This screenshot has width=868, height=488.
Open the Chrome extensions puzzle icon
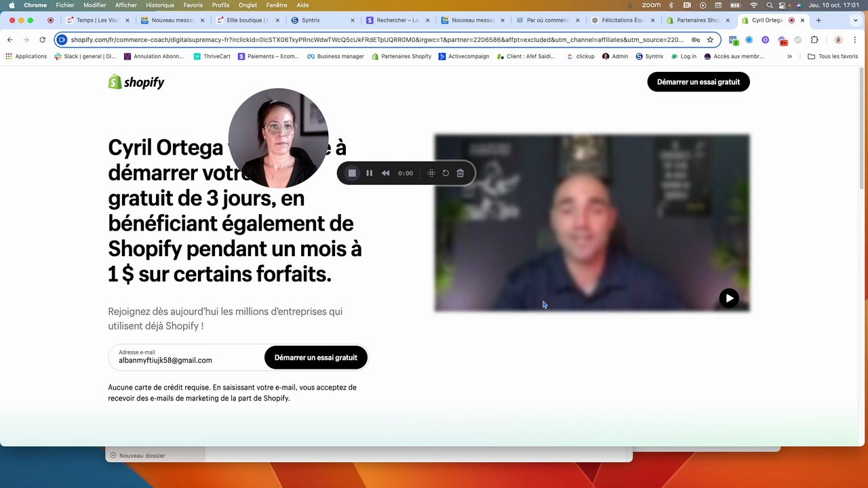tap(814, 39)
